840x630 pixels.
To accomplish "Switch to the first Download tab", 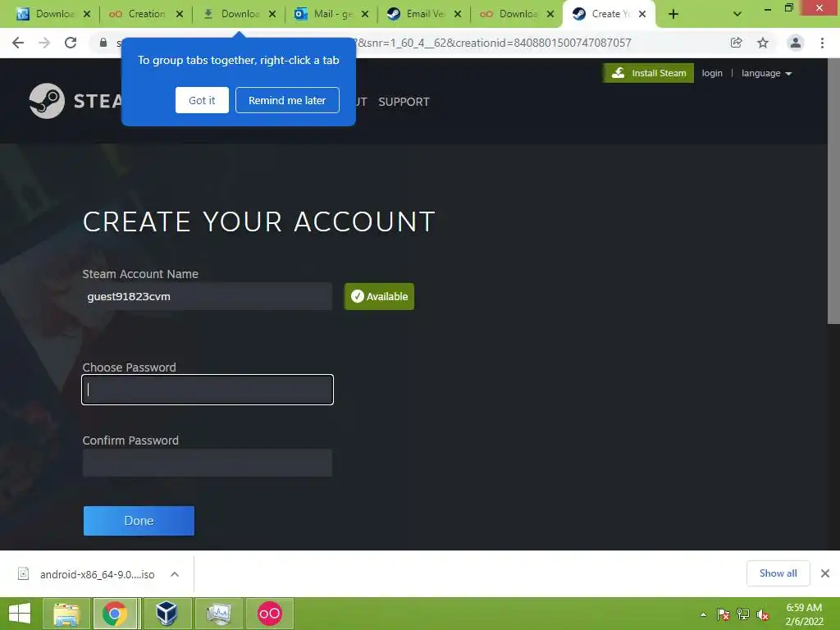I will pyautogui.click(x=46, y=14).
